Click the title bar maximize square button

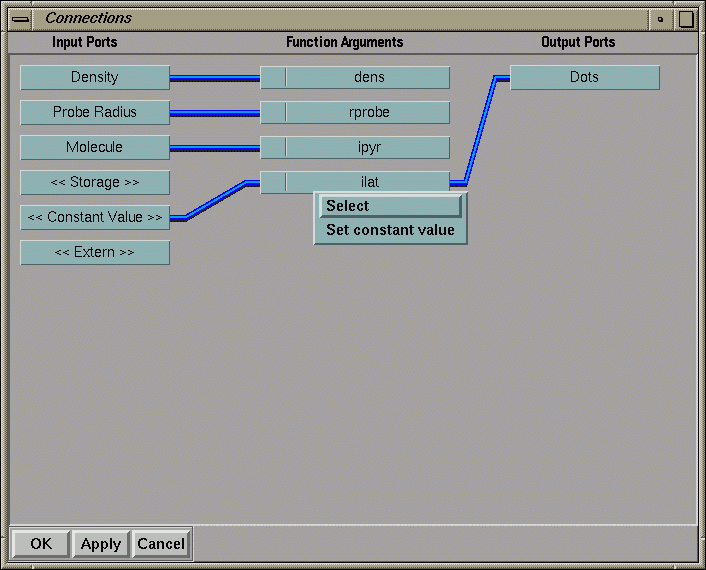686,18
